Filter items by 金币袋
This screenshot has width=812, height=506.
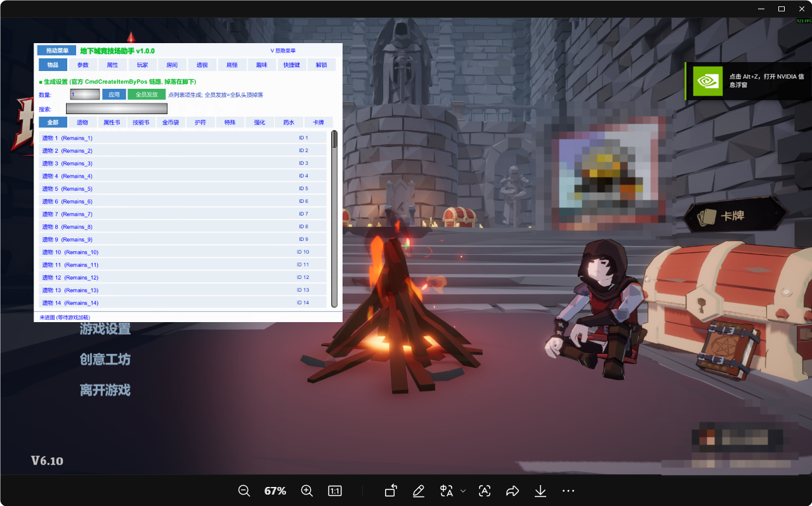pyautogui.click(x=171, y=122)
